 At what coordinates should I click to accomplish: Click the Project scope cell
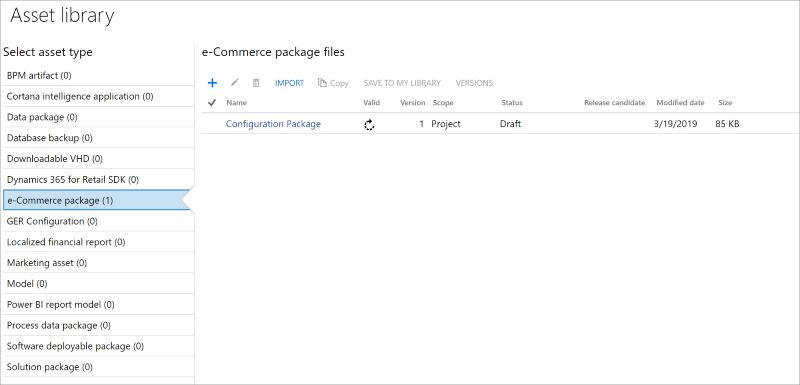point(446,123)
